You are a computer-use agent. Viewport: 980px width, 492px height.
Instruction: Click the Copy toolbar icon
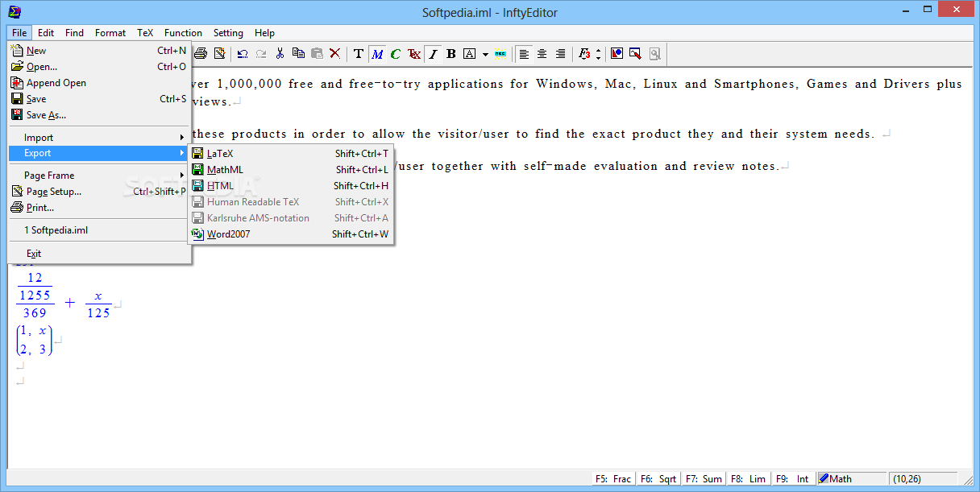tap(298, 54)
